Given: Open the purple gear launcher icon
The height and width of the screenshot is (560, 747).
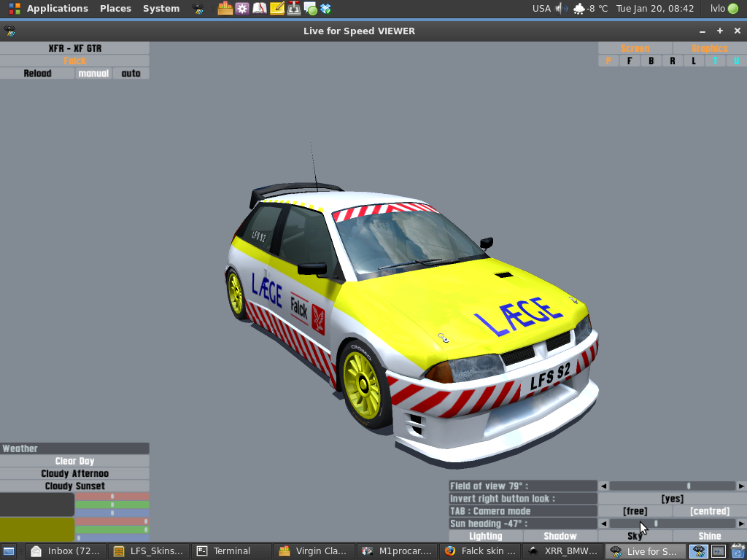Looking at the screenshot, I should click(242, 8).
